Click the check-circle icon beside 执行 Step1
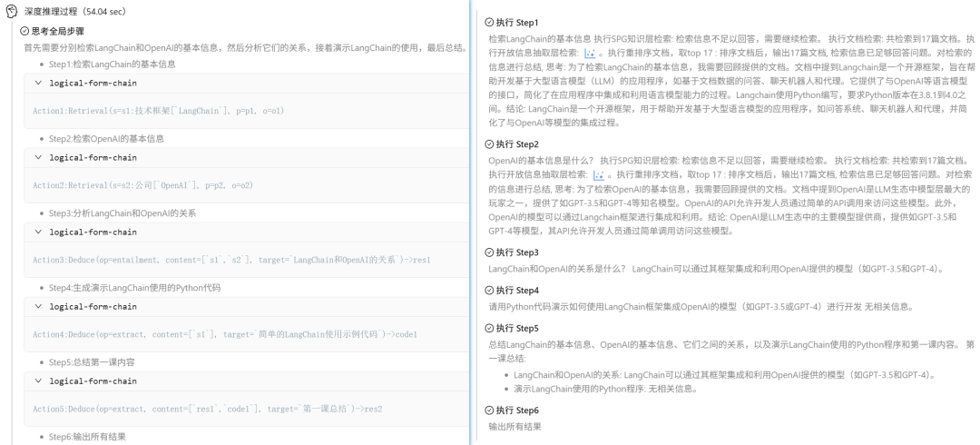The height and width of the screenshot is (445, 980). 489,23
